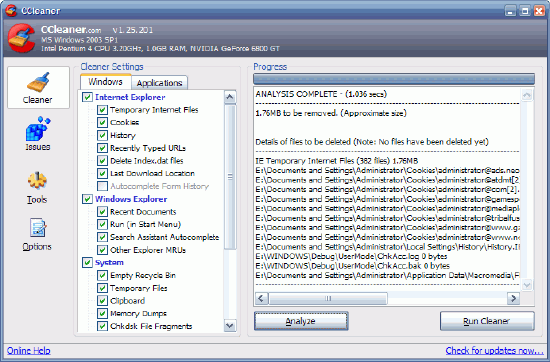
Task: Toggle Empty Recycle Bin checkbox
Action: [x=102, y=275]
